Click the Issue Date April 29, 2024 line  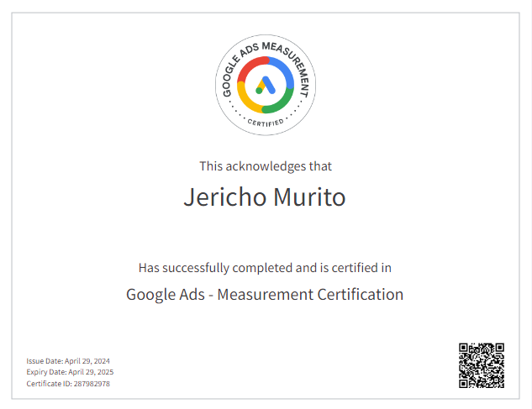(x=69, y=360)
